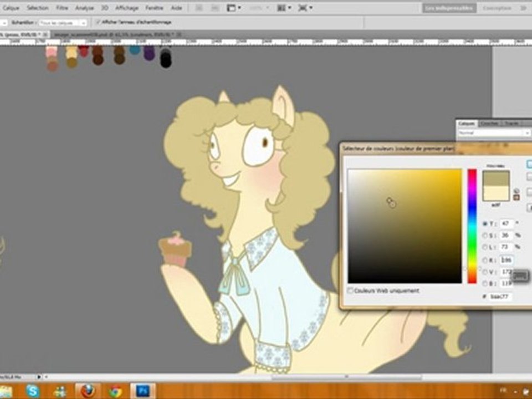Screen dimensions: 532x399
Task: Click the T hue value field
Action: tap(506, 224)
